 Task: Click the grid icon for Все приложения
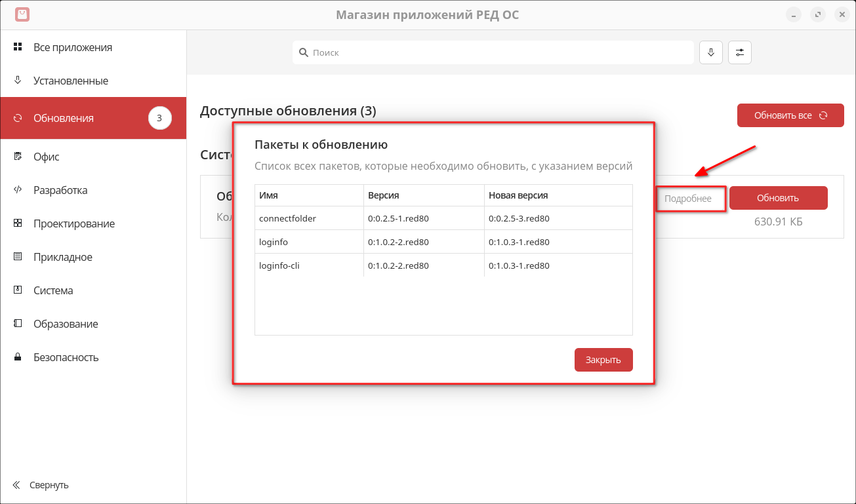click(x=18, y=47)
